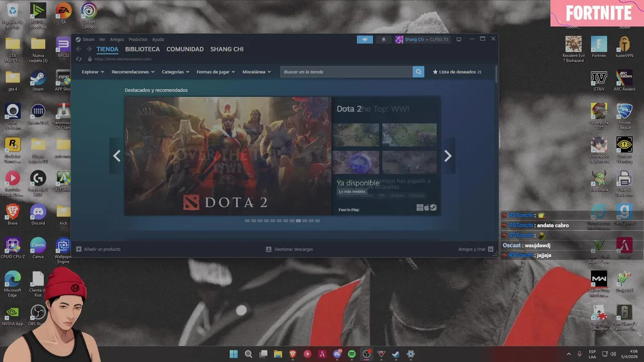This screenshot has width=644, height=362.
Task: Open Amigos y chat panel
Action: (476, 249)
